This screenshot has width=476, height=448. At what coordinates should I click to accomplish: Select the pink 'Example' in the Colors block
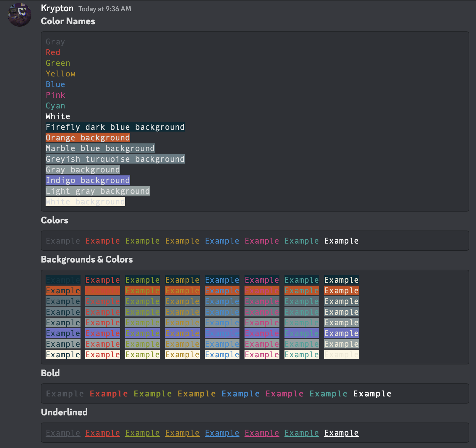(262, 241)
